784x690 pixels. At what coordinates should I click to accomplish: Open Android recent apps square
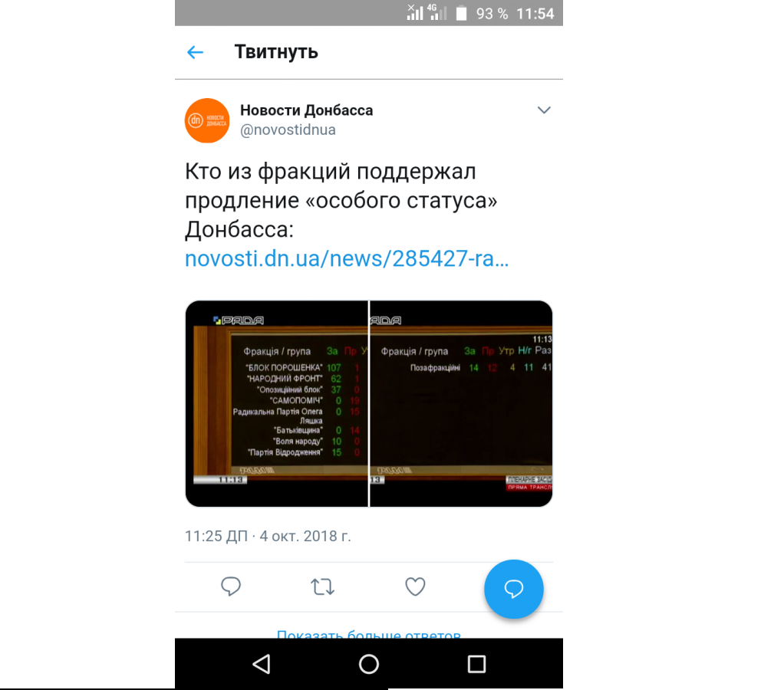476,664
